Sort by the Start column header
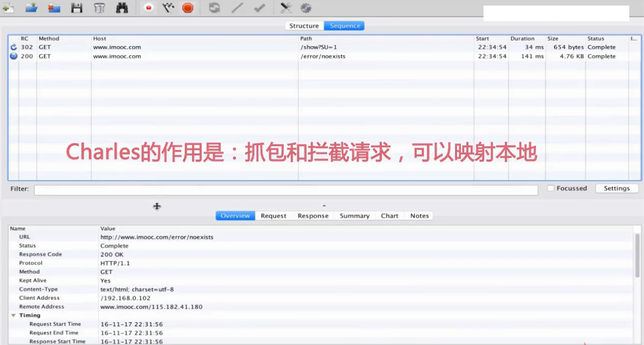The width and height of the screenshot is (644, 345). coord(492,38)
